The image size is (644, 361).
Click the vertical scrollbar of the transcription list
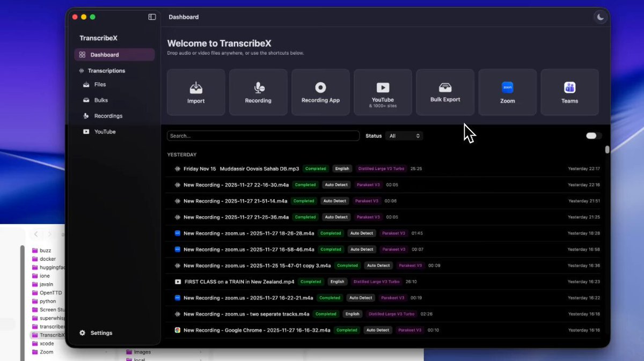point(607,150)
